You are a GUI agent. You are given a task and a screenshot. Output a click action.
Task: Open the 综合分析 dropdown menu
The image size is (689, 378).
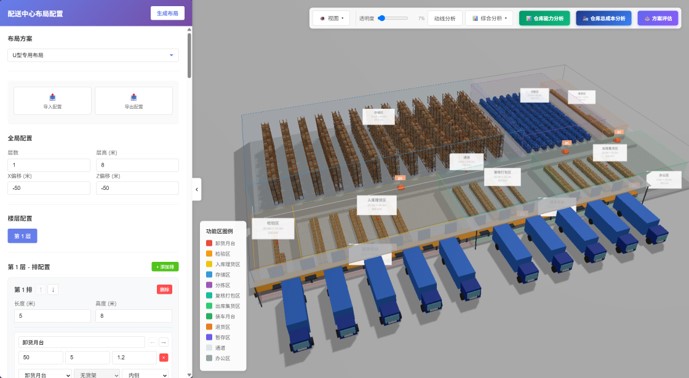coord(489,18)
